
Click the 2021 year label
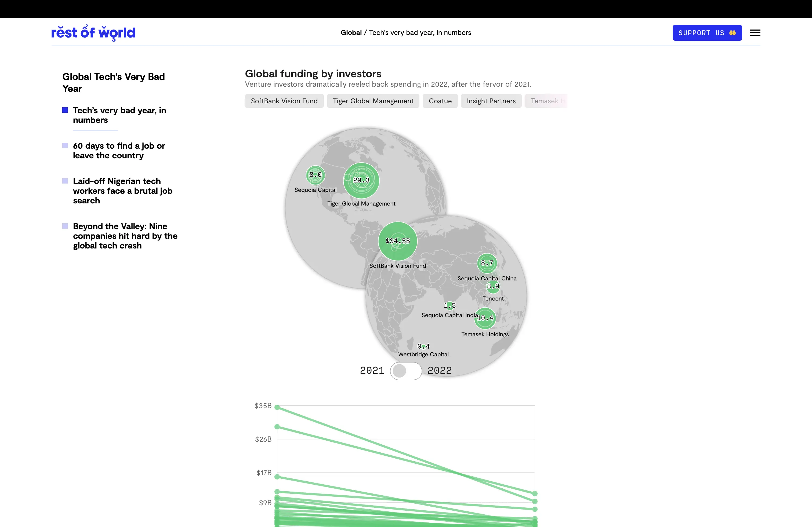click(372, 371)
